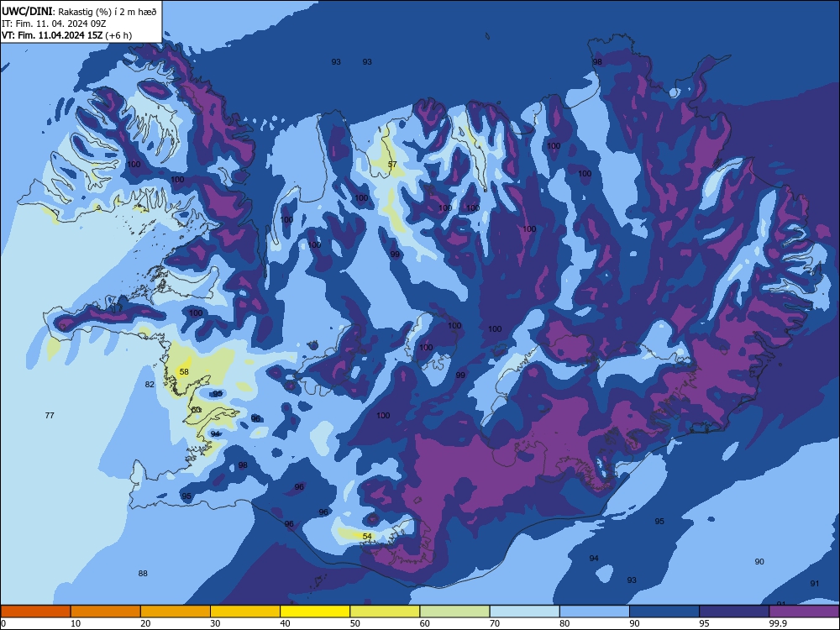
Task: Click the 'UWC/DINI' title text
Action: pos(27,11)
